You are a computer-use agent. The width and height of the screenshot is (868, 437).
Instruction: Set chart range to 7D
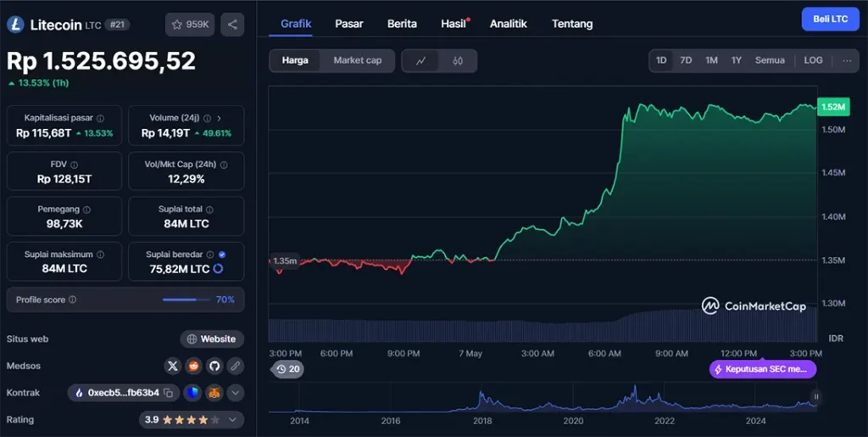pyautogui.click(x=686, y=60)
